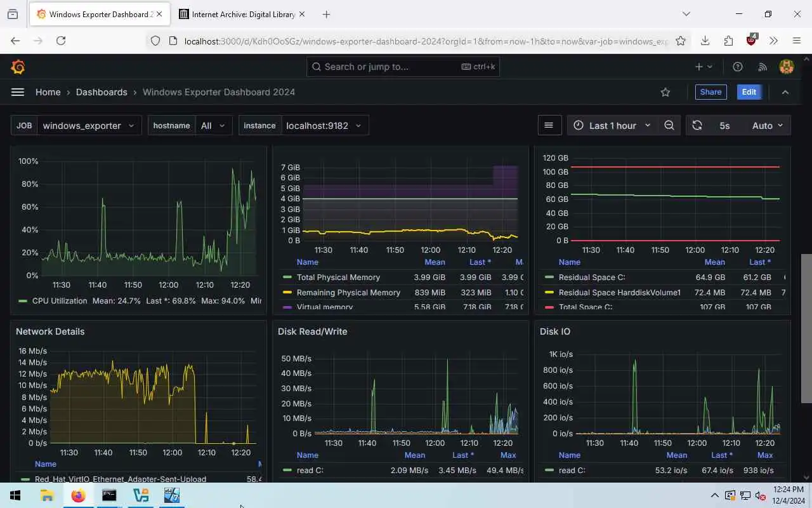Screen dimensions: 812x508
Task: Open the news feed icon
Action: point(763,67)
